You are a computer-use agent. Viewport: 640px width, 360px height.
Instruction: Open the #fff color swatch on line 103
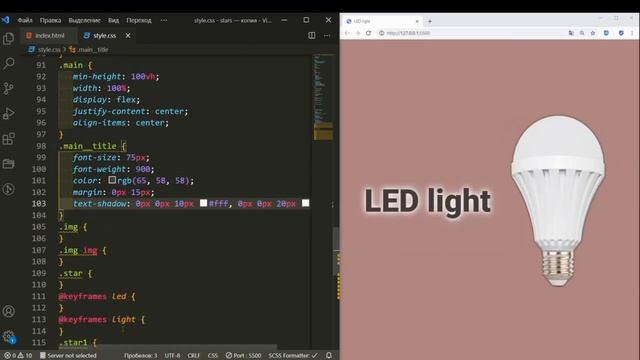pyautogui.click(x=204, y=203)
